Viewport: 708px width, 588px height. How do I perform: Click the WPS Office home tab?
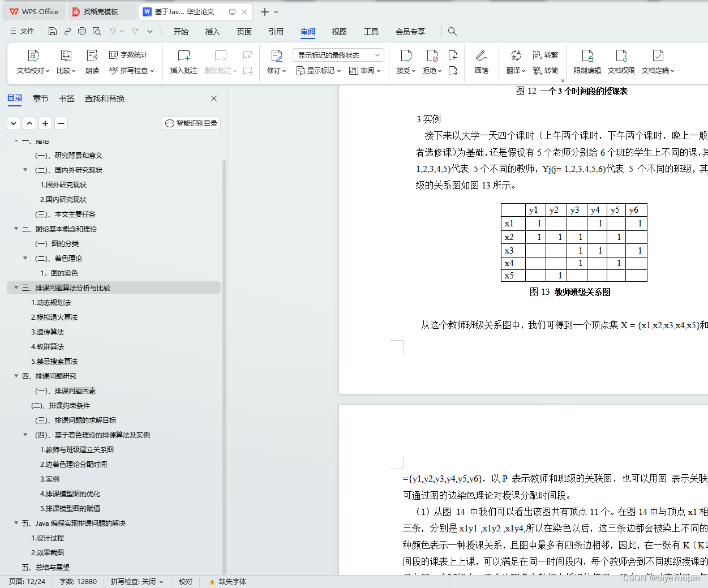point(35,12)
